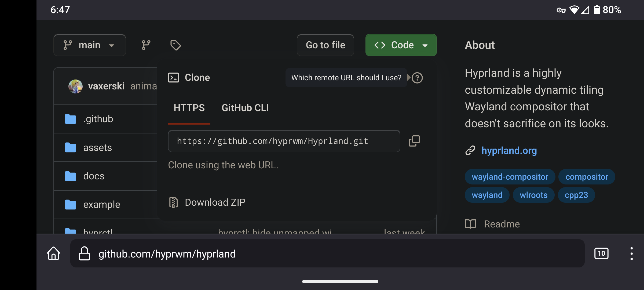644x290 pixels.
Task: Click the About heading
Action: coord(480,45)
